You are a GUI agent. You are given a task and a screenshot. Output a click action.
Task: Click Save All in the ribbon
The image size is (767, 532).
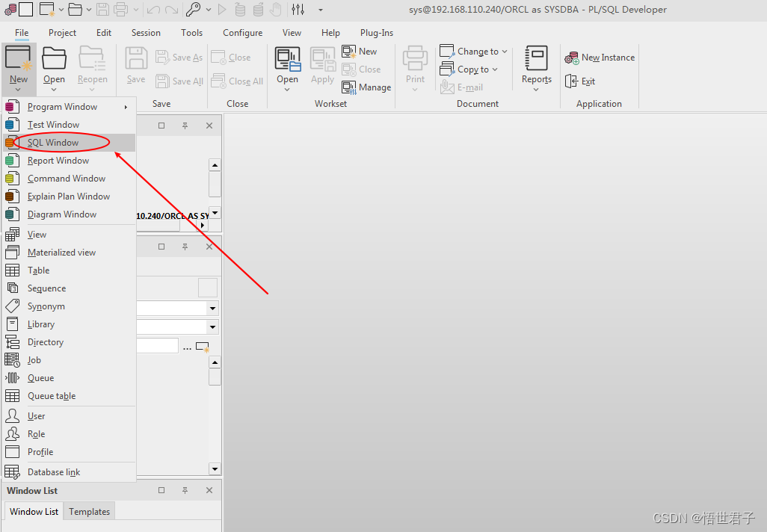(x=179, y=81)
